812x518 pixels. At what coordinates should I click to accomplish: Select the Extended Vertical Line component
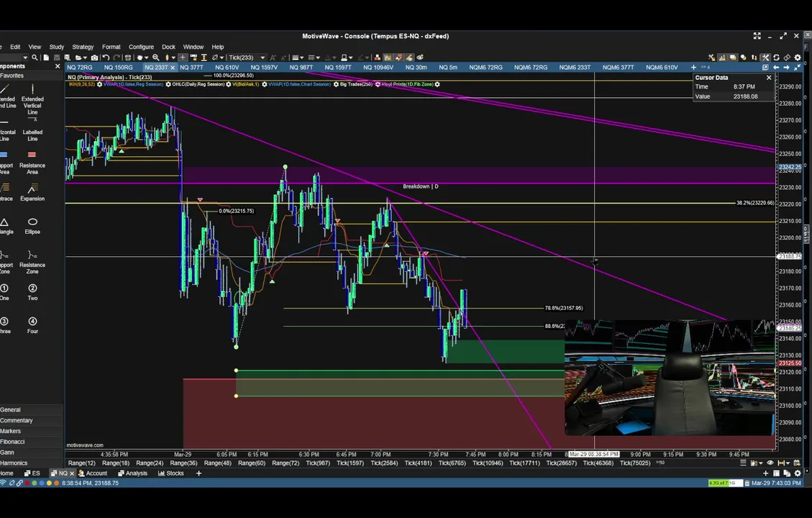tap(32, 99)
